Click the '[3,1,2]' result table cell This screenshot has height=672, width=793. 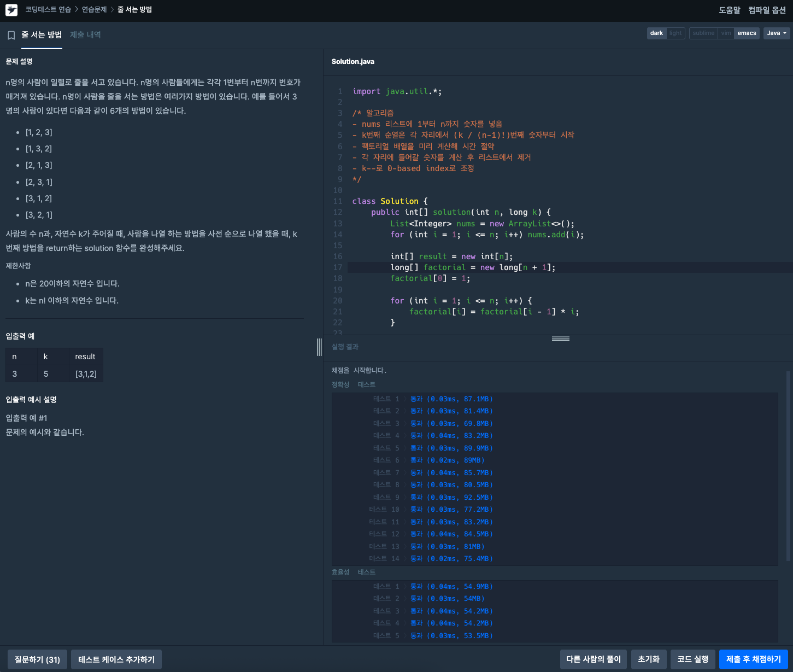click(86, 374)
